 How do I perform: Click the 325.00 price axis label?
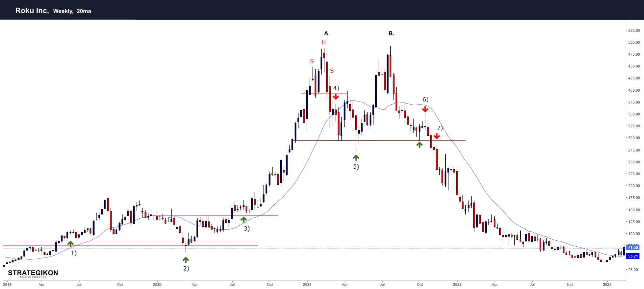coord(634,126)
